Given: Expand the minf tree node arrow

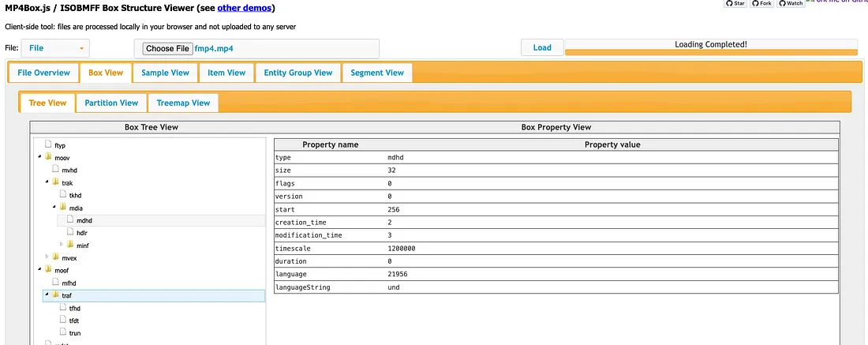Looking at the screenshot, I should 62,244.
